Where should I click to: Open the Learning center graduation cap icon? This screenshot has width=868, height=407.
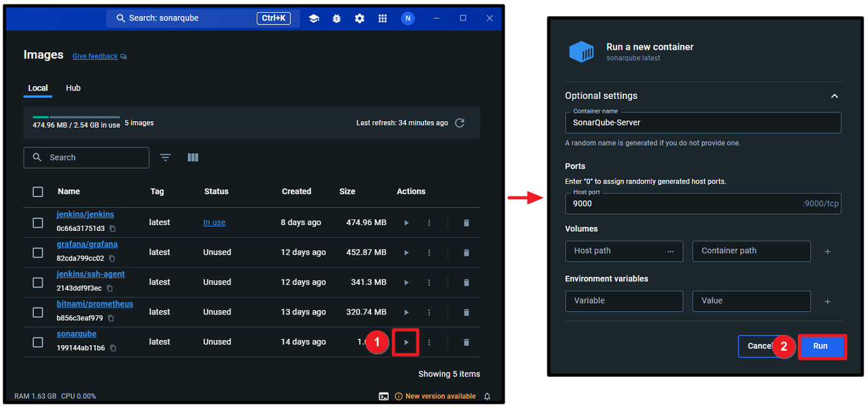(314, 18)
